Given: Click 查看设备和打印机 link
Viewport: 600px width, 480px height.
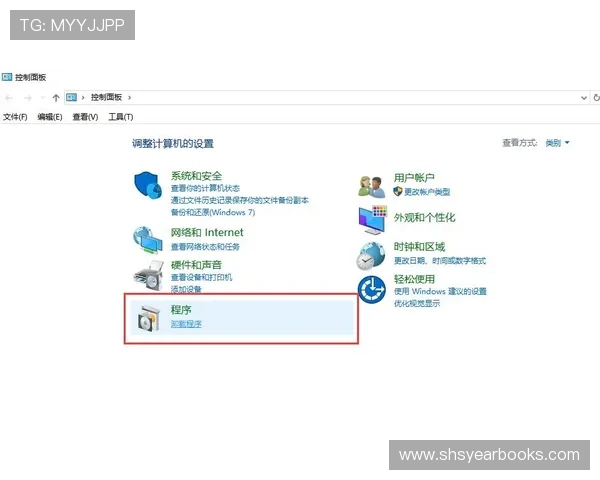Looking at the screenshot, I should pyautogui.click(x=201, y=277).
